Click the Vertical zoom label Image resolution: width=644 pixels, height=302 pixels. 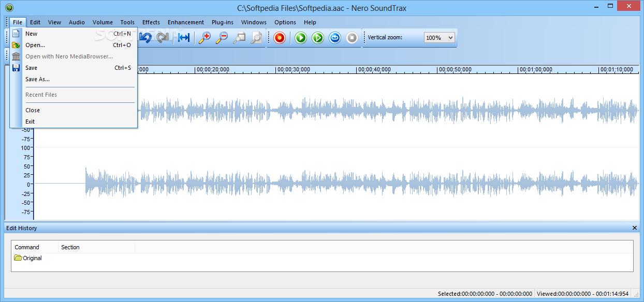click(x=385, y=38)
